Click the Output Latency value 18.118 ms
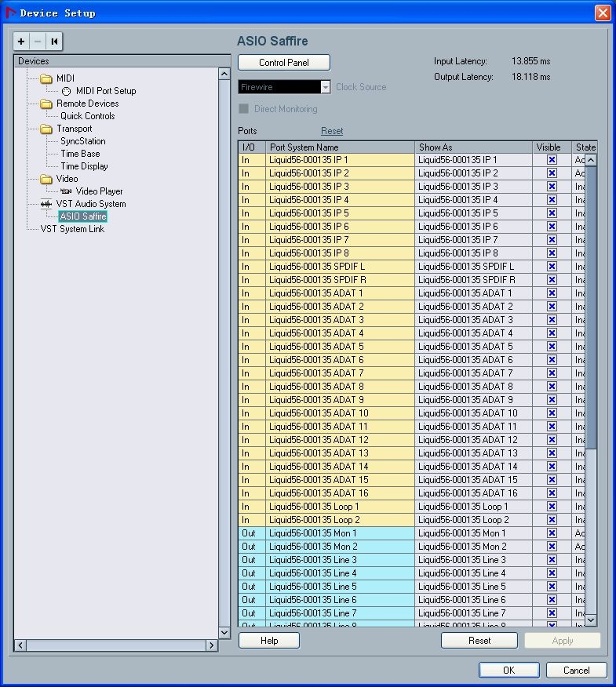This screenshot has height=687, width=616. tap(530, 77)
